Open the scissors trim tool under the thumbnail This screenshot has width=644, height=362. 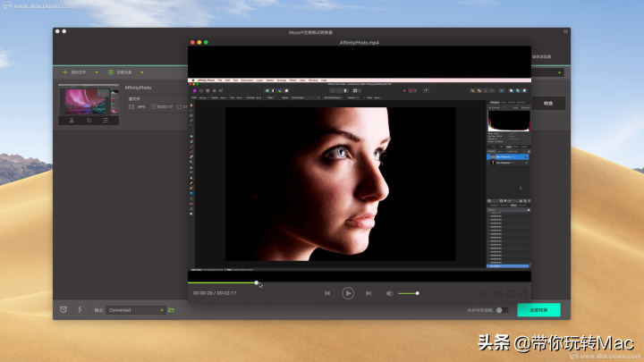[72, 121]
